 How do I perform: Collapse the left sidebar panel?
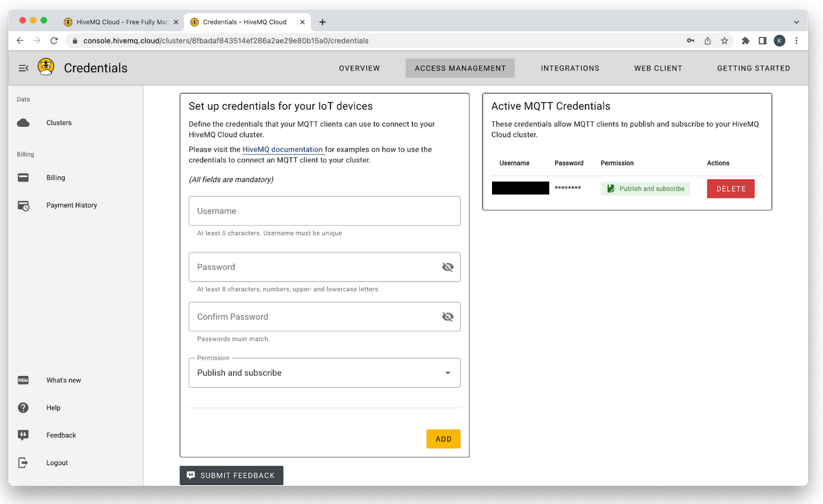(23, 68)
